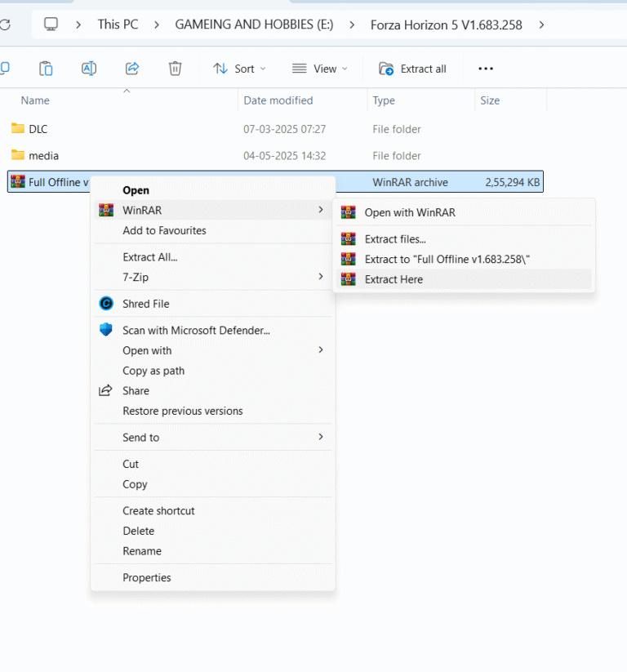Expand the Send to submenu
This screenshot has height=672, width=627.
point(321,437)
